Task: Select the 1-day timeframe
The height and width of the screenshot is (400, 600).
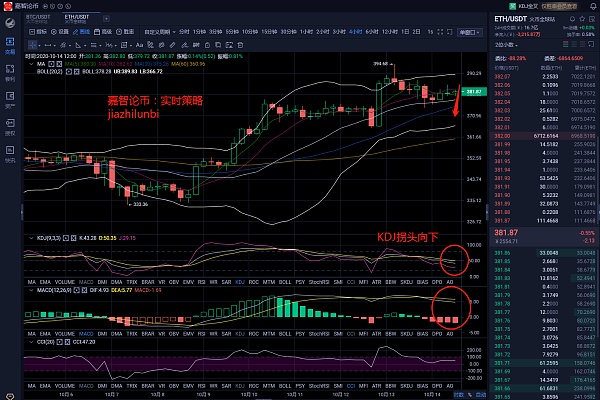Action: click(405, 32)
